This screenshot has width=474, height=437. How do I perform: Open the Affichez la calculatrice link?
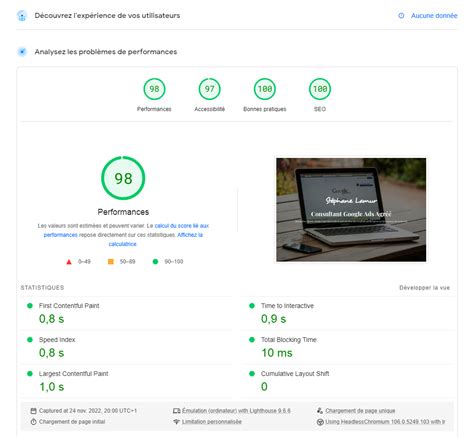156,239
